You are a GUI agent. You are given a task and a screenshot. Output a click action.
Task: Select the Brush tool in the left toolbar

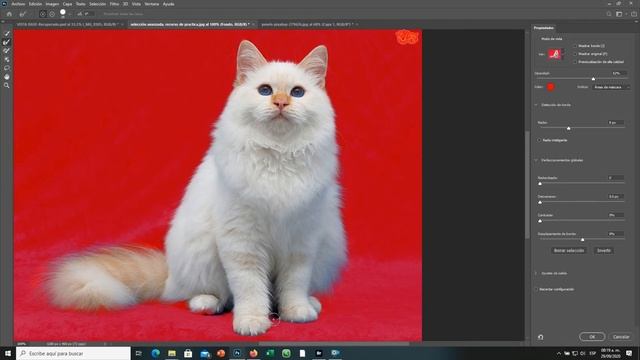click(x=7, y=51)
